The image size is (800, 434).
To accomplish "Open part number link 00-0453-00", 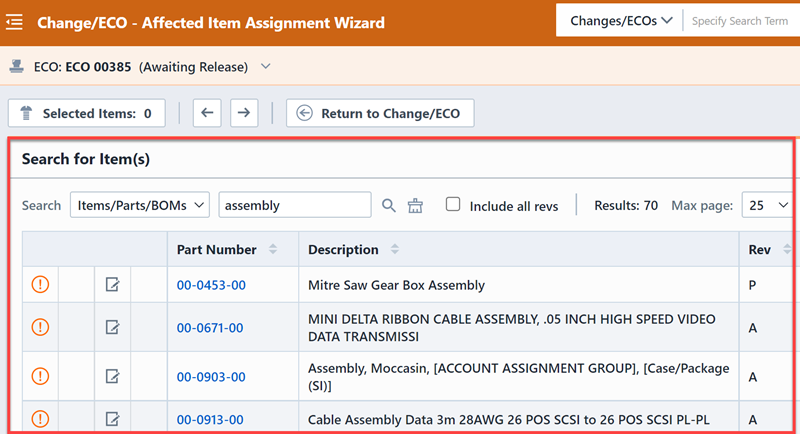I will (211, 285).
